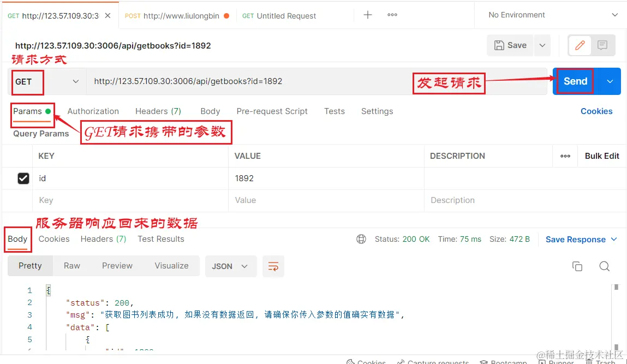Open the Pre-request Script tab
627x364 pixels.
[272, 111]
